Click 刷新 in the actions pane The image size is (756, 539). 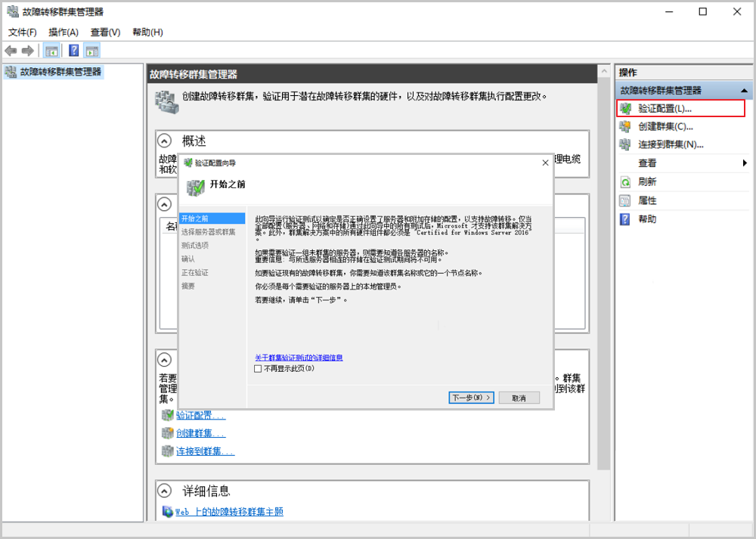tap(647, 182)
